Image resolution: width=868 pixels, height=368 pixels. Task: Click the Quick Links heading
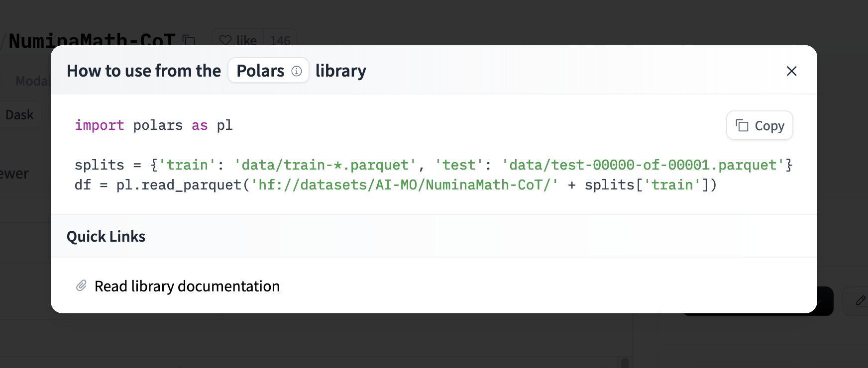coord(106,236)
